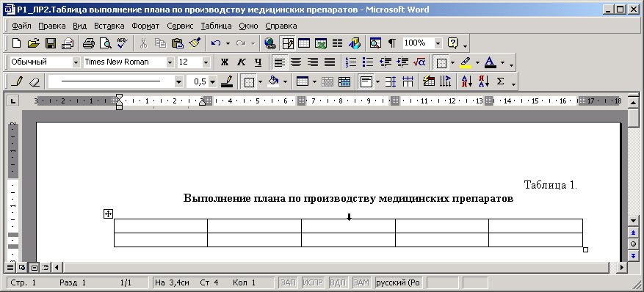Click the ИСПР status bar indicator
Image resolution: width=644 pixels, height=292 pixels.
[x=313, y=282]
